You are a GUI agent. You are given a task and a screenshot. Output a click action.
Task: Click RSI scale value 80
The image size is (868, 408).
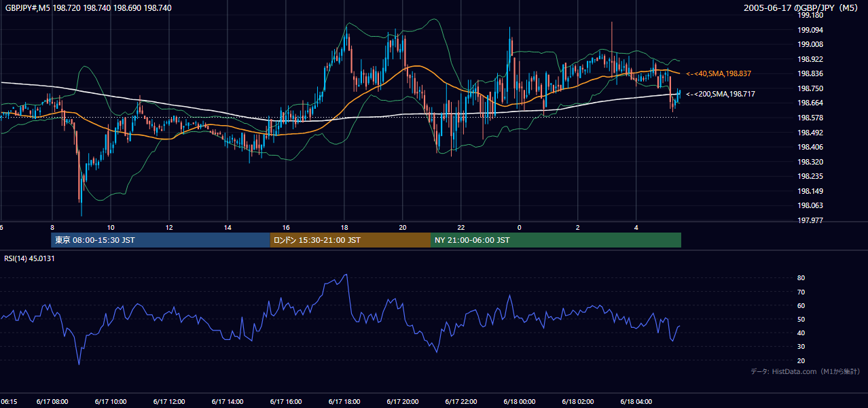pos(801,278)
